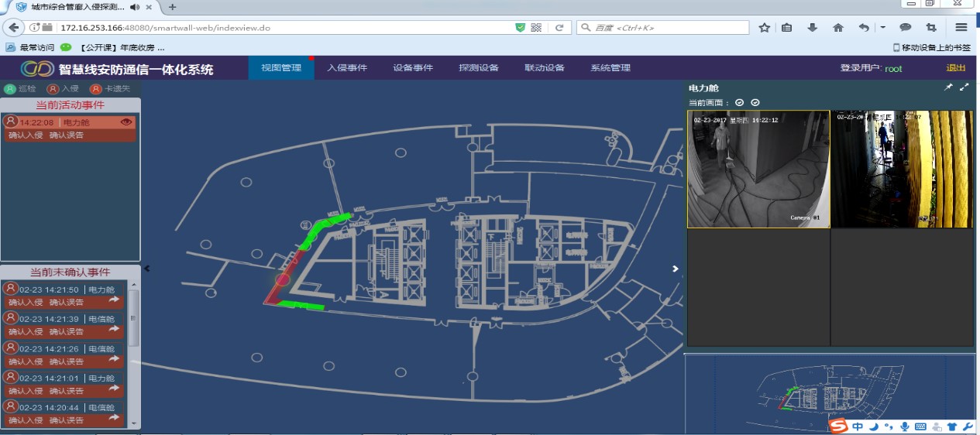Click the unconfirmed events list scrollbar

pyautogui.click(x=135, y=317)
